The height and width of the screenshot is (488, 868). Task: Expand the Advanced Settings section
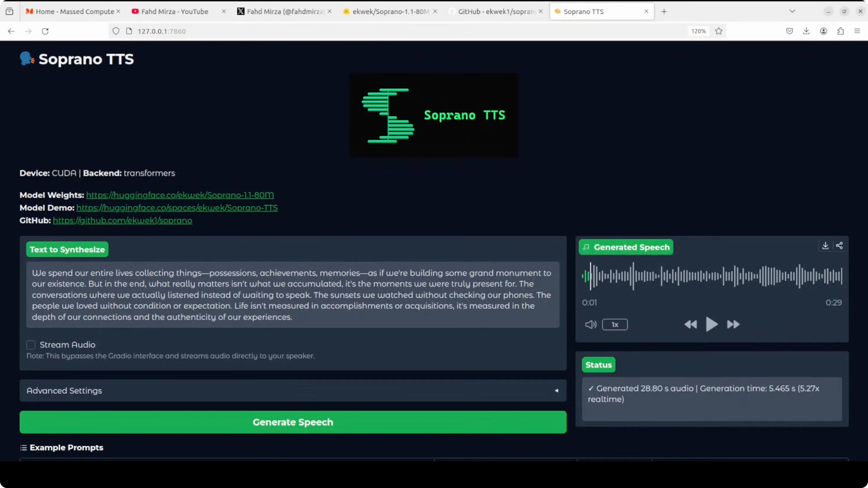click(x=293, y=391)
